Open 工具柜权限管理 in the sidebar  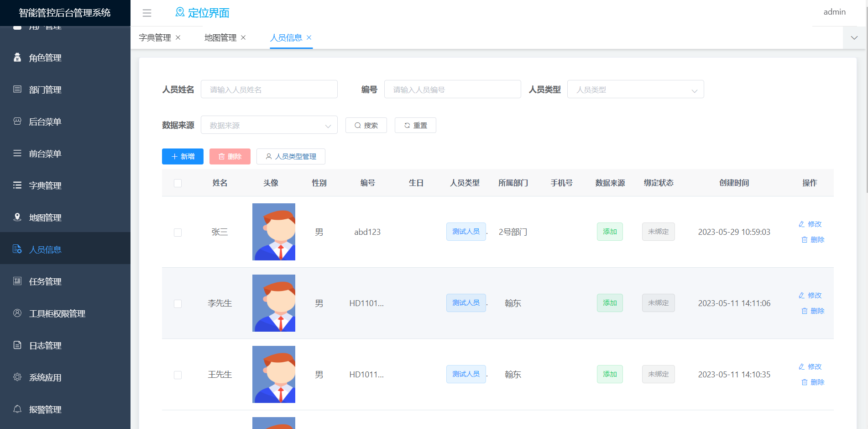(x=57, y=314)
